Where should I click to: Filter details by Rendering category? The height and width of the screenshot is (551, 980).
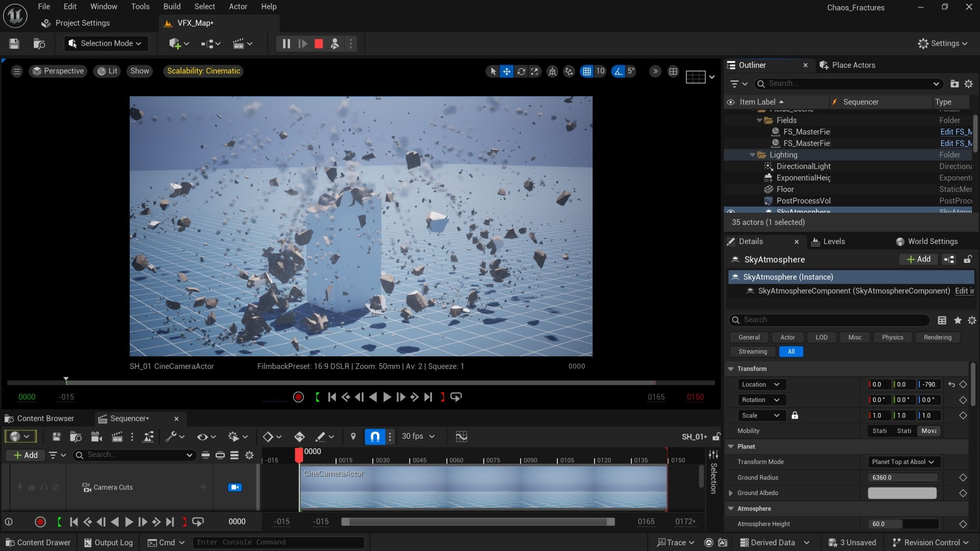(937, 337)
